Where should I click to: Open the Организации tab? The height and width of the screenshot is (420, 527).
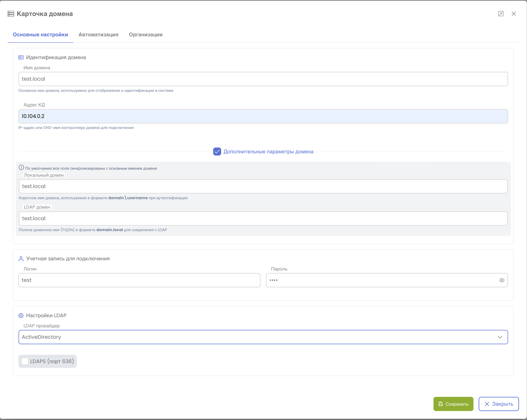145,35
